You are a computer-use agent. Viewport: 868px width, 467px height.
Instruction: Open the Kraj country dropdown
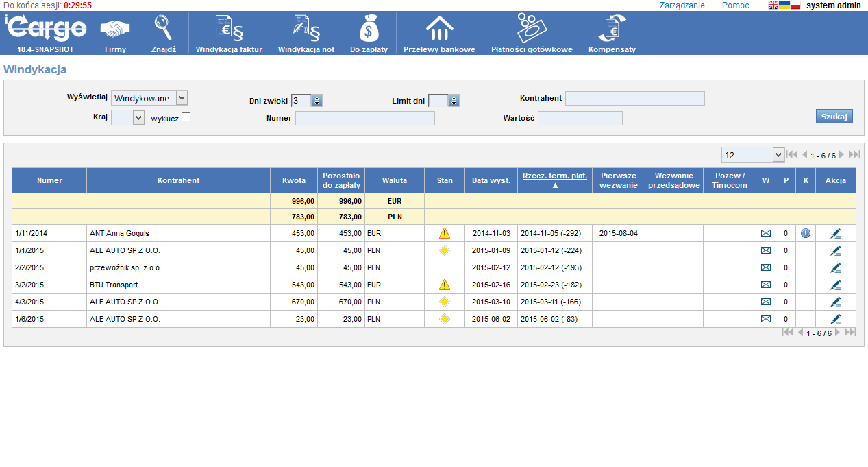[x=138, y=118]
